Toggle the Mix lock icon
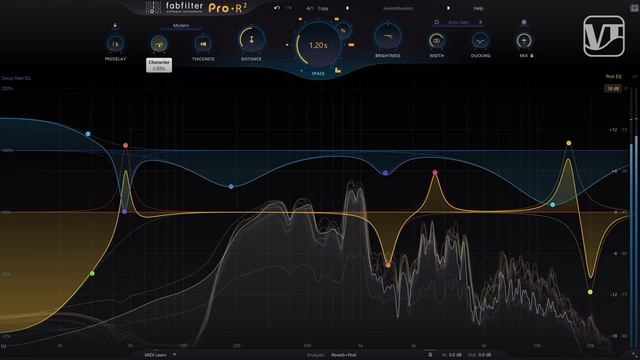Screen dimensions: 640x360 [x=531, y=56]
